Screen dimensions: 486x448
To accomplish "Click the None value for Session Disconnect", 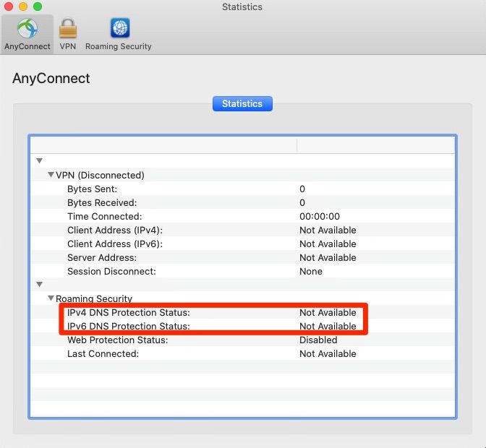I will pyautogui.click(x=311, y=271).
